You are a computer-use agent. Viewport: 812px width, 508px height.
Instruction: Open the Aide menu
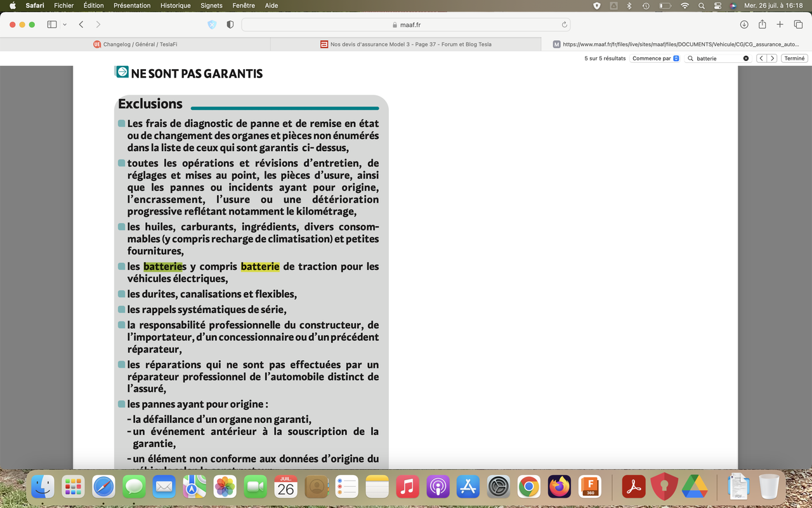coord(272,6)
